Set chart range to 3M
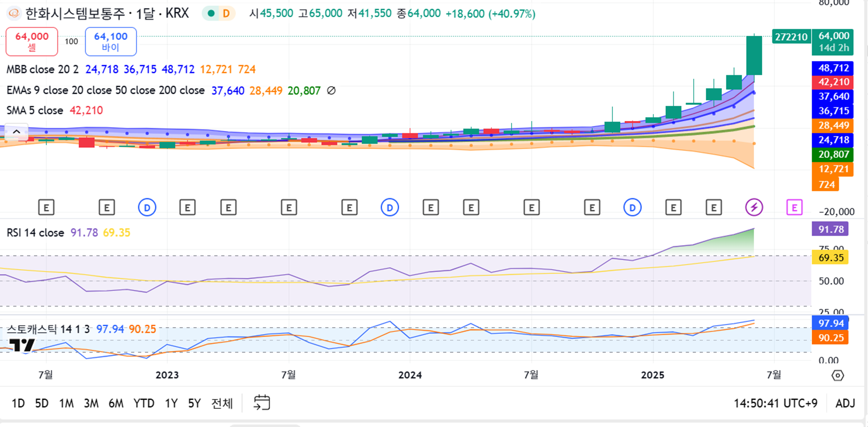This screenshot has height=427, width=868. [x=91, y=403]
